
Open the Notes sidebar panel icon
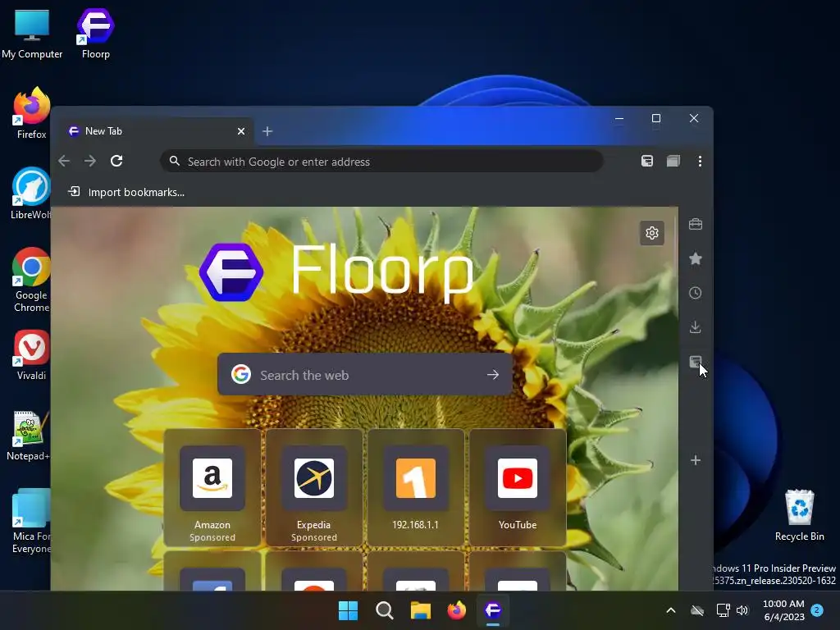pyautogui.click(x=696, y=362)
